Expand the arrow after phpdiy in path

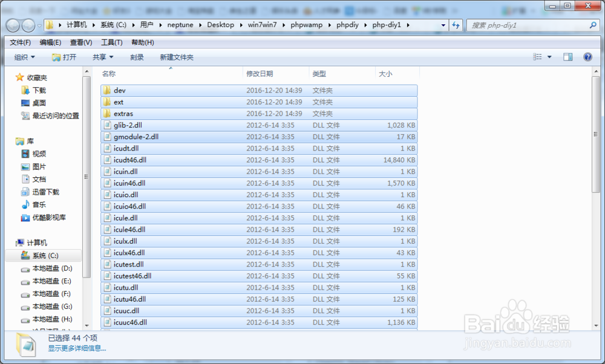pos(365,25)
